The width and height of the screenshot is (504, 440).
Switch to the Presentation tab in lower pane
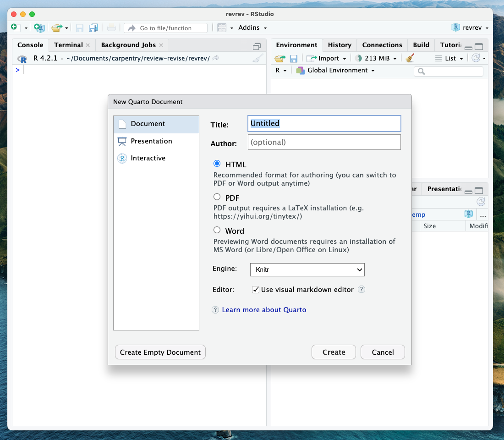coord(444,189)
